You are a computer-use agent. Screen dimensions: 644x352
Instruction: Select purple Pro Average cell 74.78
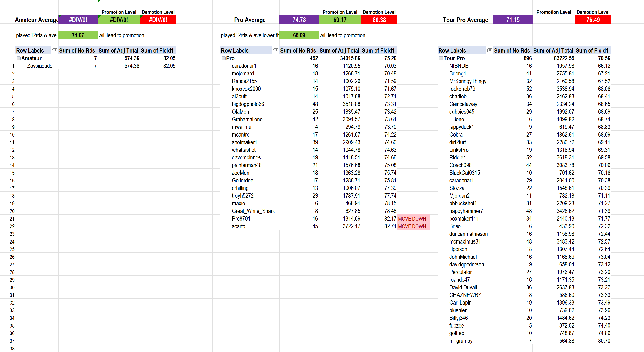pyautogui.click(x=299, y=20)
